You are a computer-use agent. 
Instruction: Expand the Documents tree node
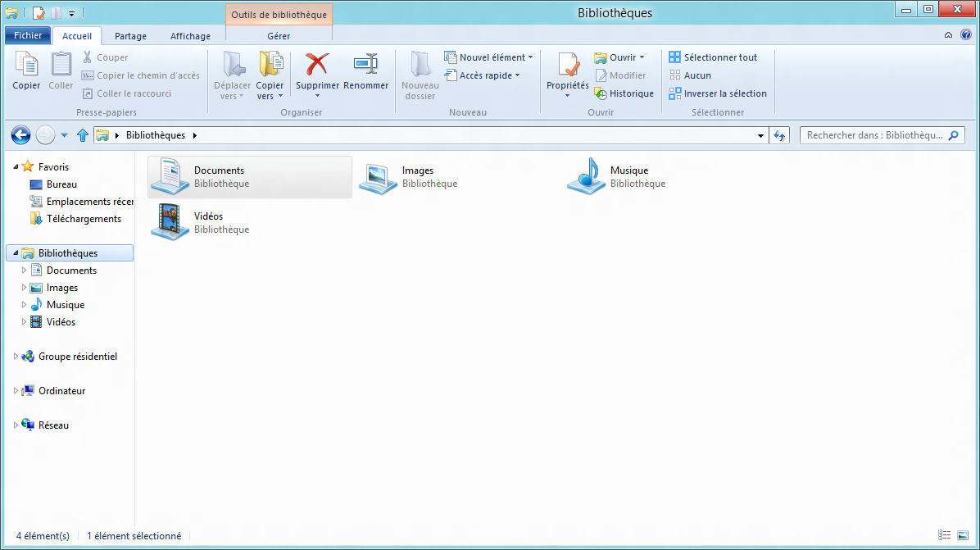click(24, 270)
